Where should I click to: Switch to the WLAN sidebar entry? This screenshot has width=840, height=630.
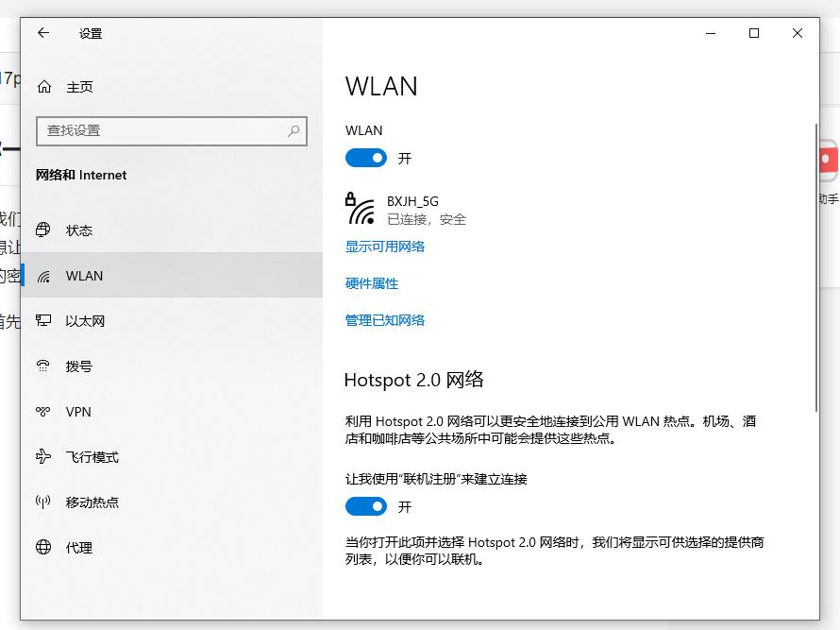[83, 275]
